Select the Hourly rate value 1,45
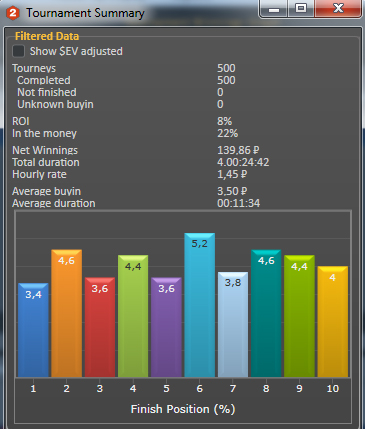Viewport: 365px width, 429px height. pos(232,174)
